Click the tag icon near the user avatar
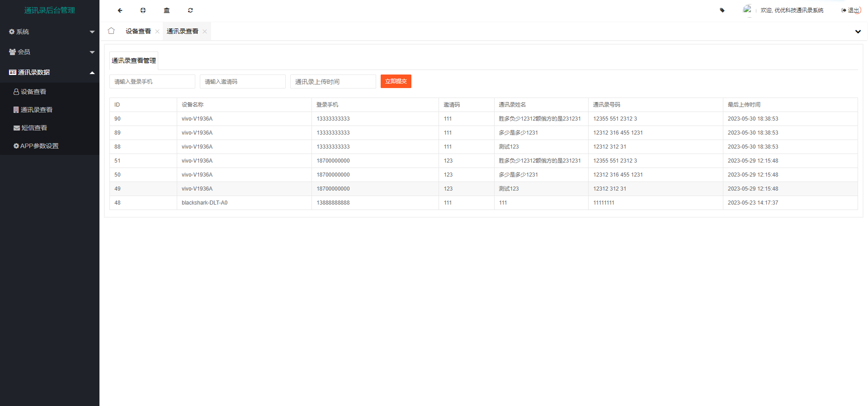868x406 pixels. (722, 10)
